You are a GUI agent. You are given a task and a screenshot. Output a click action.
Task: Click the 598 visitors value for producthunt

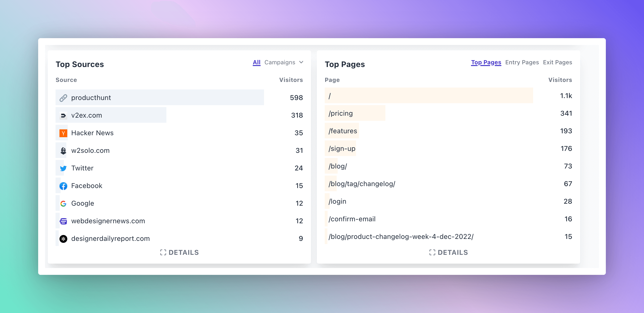296,98
